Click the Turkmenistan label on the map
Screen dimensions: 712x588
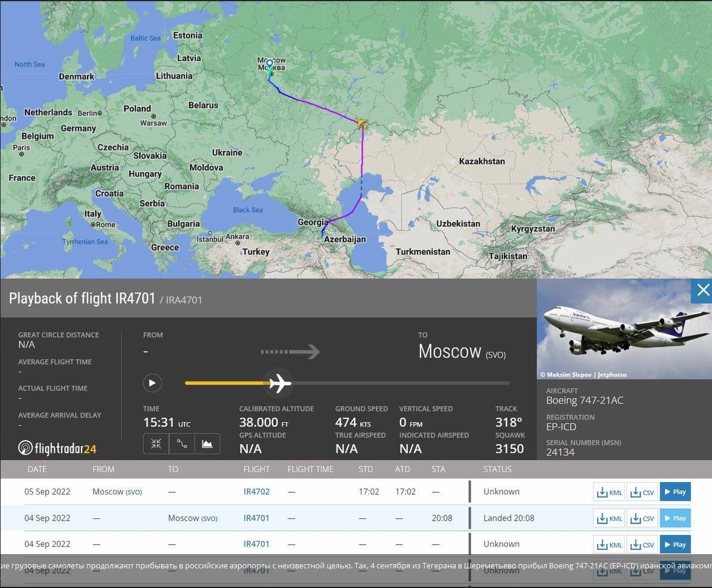click(x=423, y=252)
